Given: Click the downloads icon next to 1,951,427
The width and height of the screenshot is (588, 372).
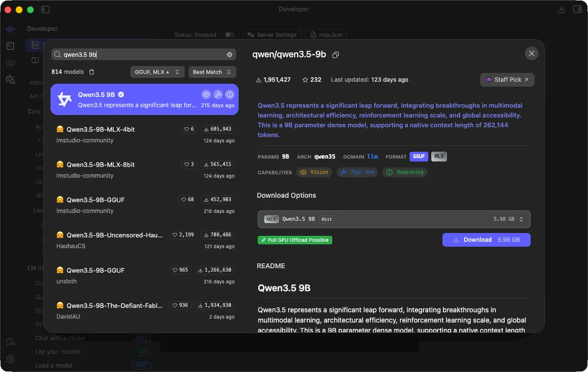Looking at the screenshot, I should (259, 79).
